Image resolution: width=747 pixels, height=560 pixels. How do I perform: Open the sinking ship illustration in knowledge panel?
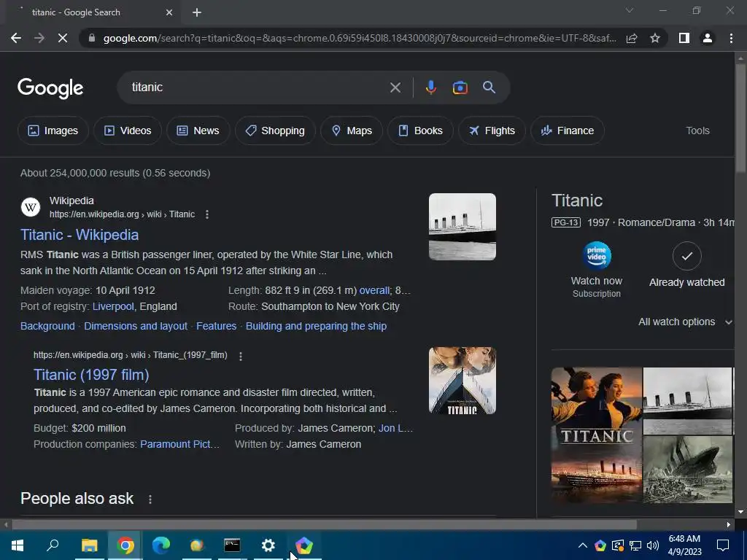point(687,469)
